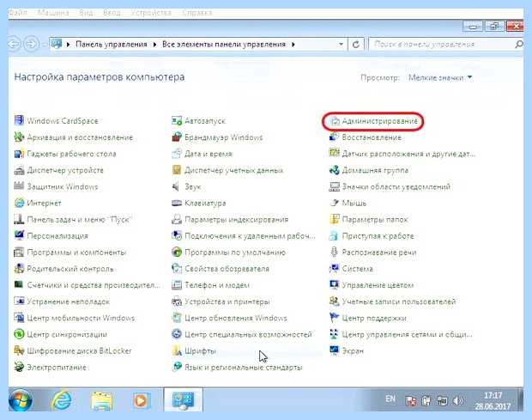
Task: Open the Шрифты icon
Action: click(x=177, y=350)
